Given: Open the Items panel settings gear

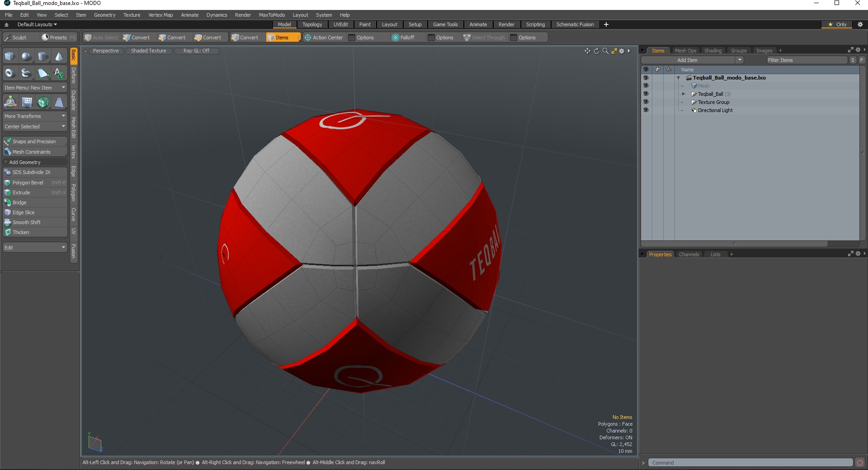Looking at the screenshot, I should tap(858, 50).
